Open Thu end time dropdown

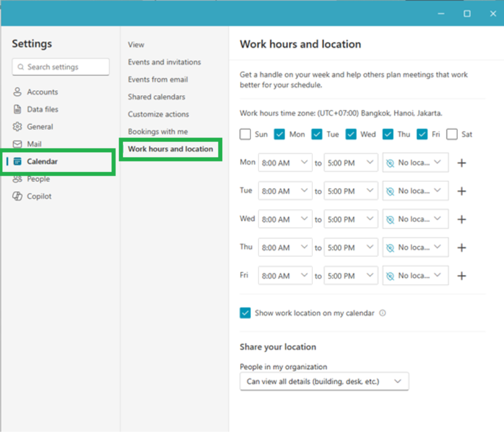[x=351, y=247]
